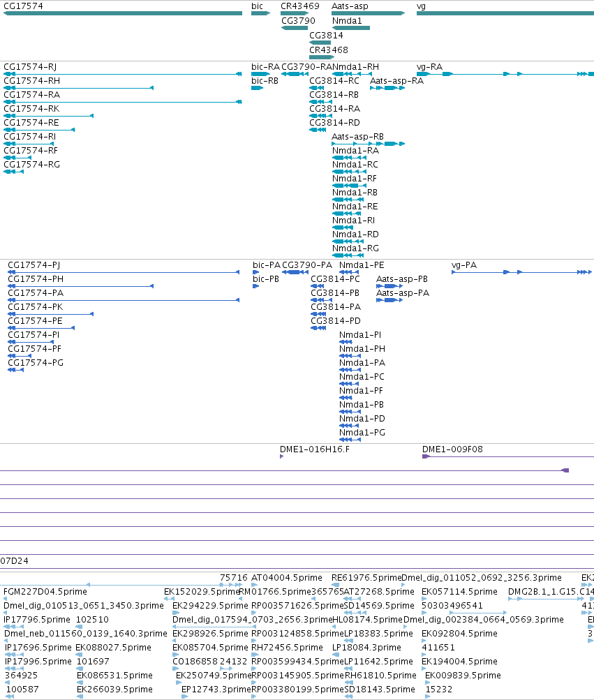Click the 07D24 clone label
Viewport: 594px width, 700px height.
click(14, 561)
